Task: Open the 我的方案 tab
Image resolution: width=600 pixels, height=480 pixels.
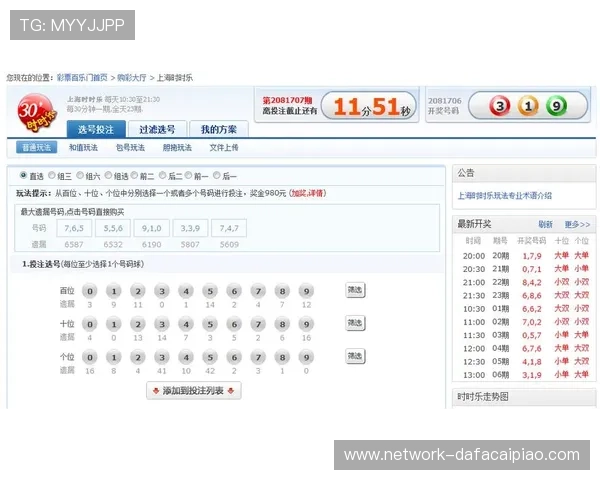Action: coord(219,129)
